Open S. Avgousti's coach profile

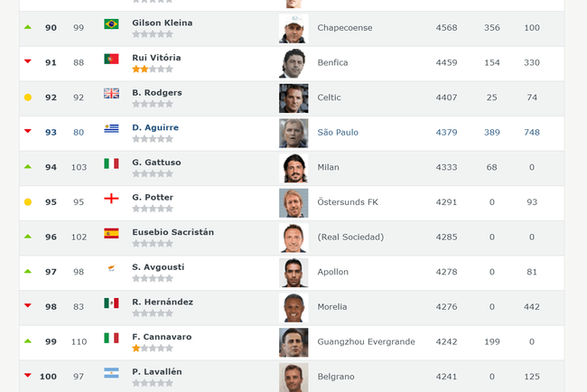point(159,267)
